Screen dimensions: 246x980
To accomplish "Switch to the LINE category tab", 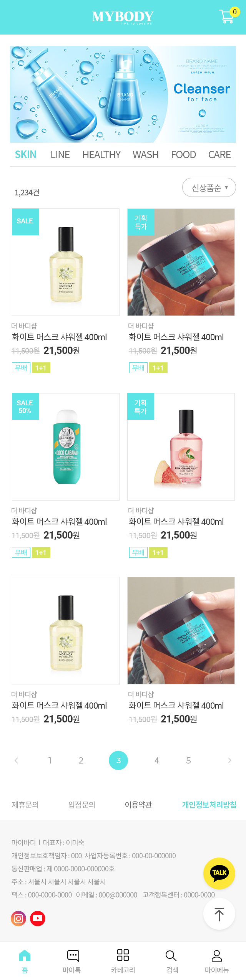I will [60, 155].
